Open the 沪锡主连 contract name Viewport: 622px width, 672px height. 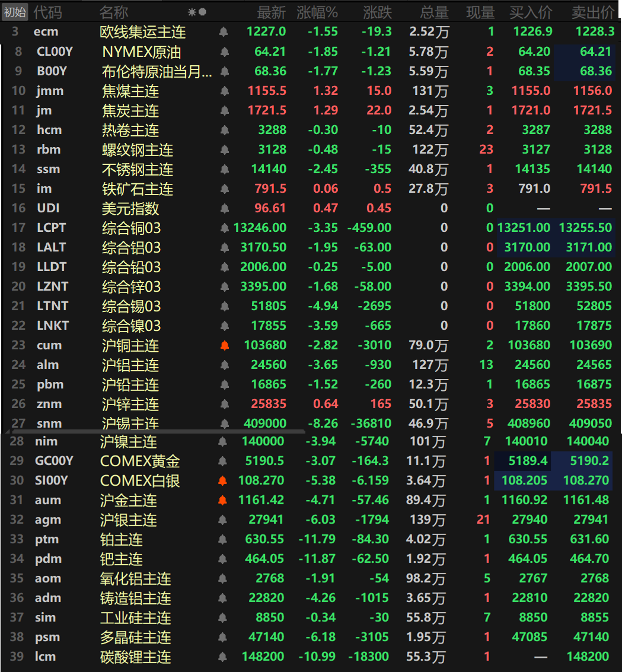coord(130,423)
